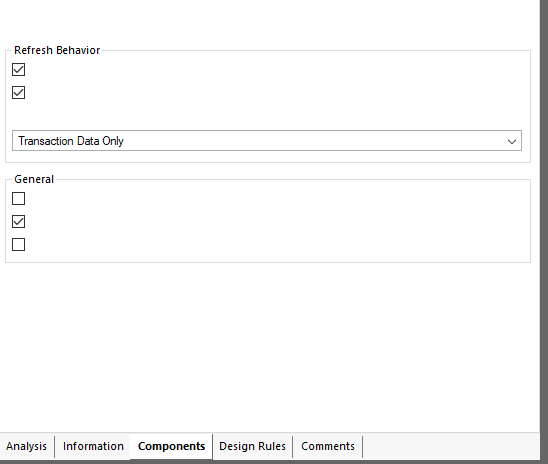Enable the first checkbox under General
The image size is (548, 464).
[19, 198]
